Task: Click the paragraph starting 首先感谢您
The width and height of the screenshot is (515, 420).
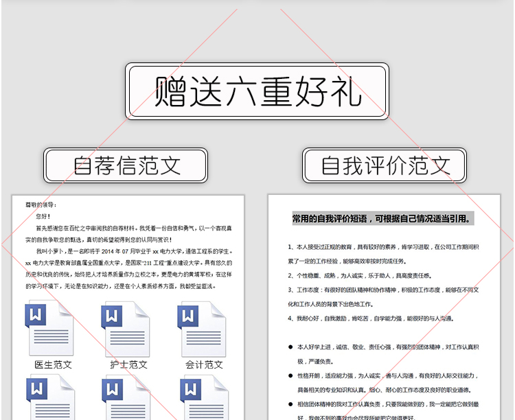Action: (x=129, y=234)
